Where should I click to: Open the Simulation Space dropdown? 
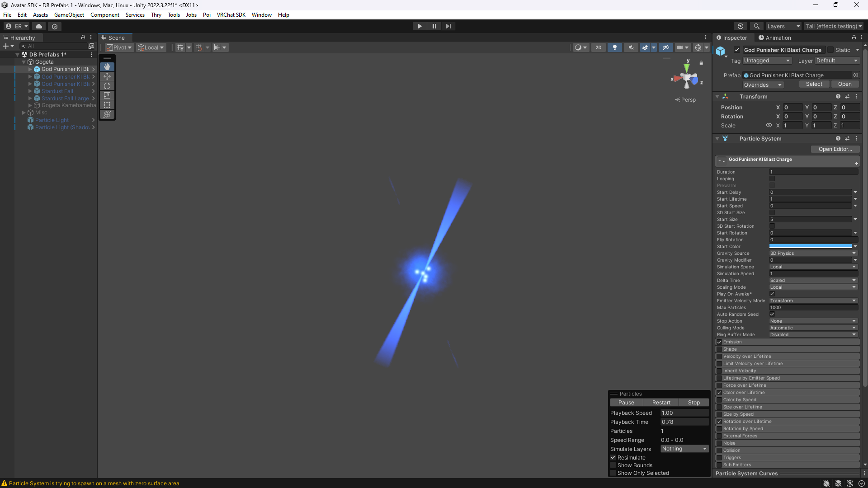(813, 267)
